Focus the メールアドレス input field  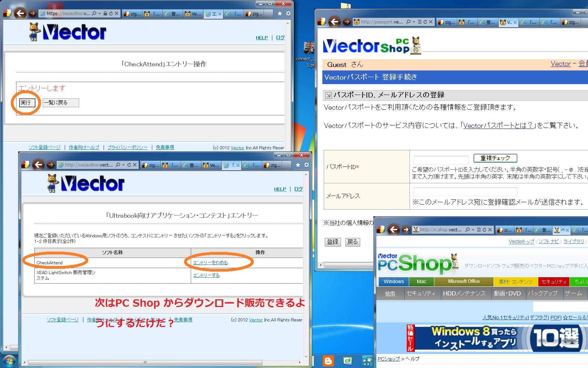465,192
